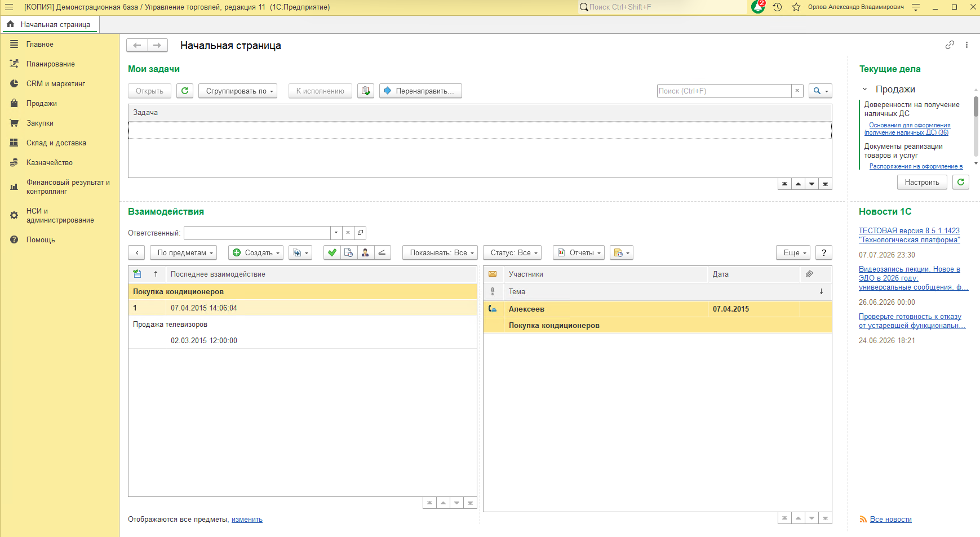Collapse the Продажи group in Текущие дела
Viewport: 980px width, 537px height.
pos(864,89)
